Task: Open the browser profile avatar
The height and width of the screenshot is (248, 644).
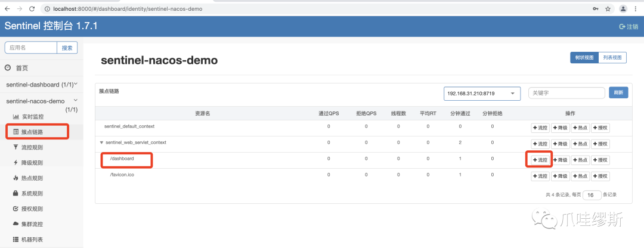Action: 623,8
